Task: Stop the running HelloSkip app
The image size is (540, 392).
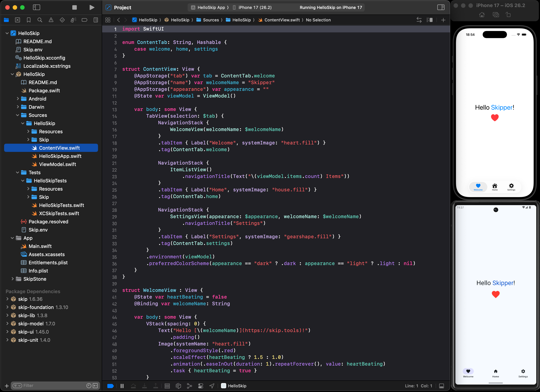Action: click(75, 7)
